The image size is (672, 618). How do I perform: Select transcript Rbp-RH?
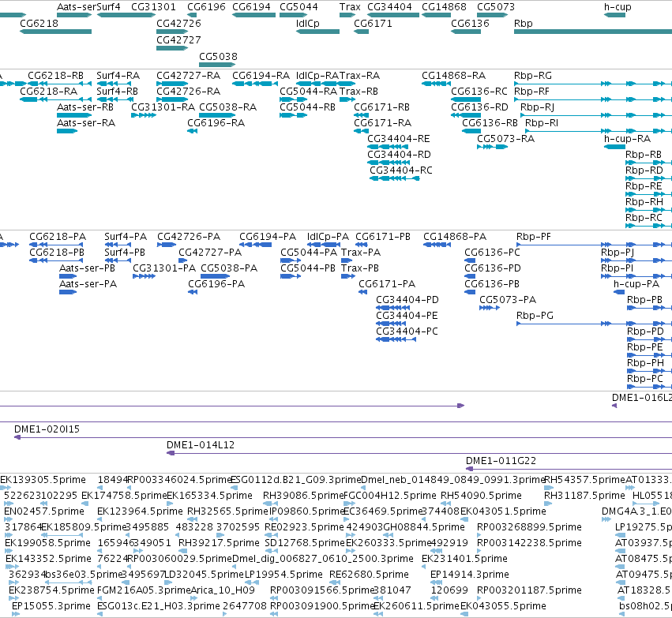coord(648,210)
